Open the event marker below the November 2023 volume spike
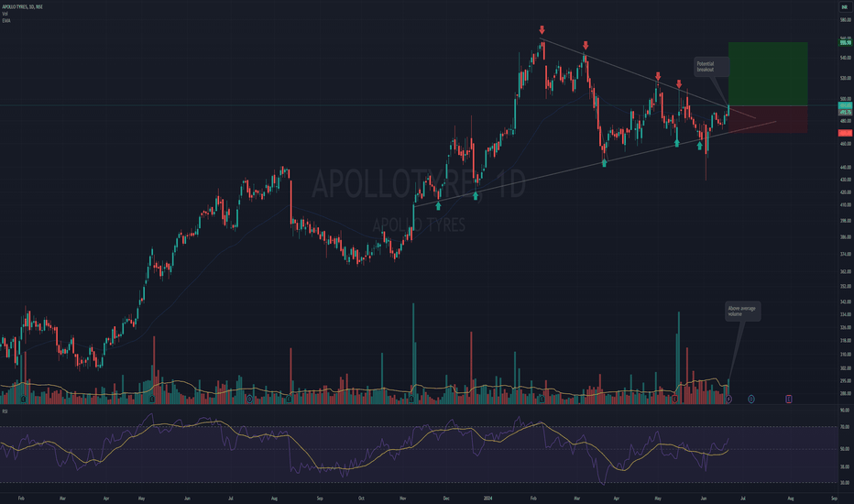The height and width of the screenshot is (504, 854). click(x=411, y=400)
